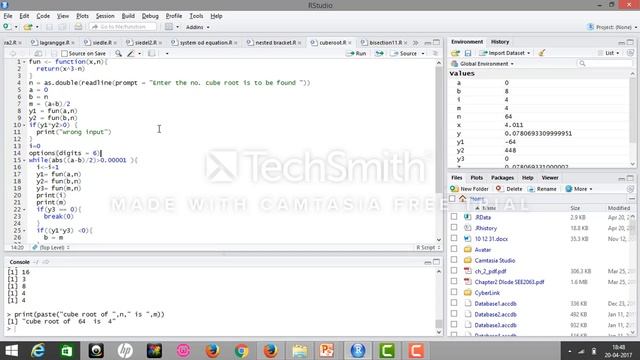Click the Go to file/function input field
The height and width of the screenshot is (360, 640).
point(124,27)
